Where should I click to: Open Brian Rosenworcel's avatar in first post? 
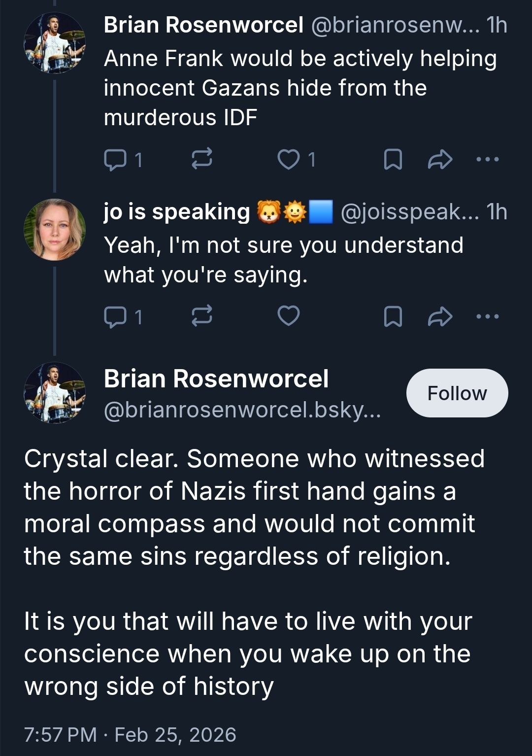pyautogui.click(x=55, y=43)
